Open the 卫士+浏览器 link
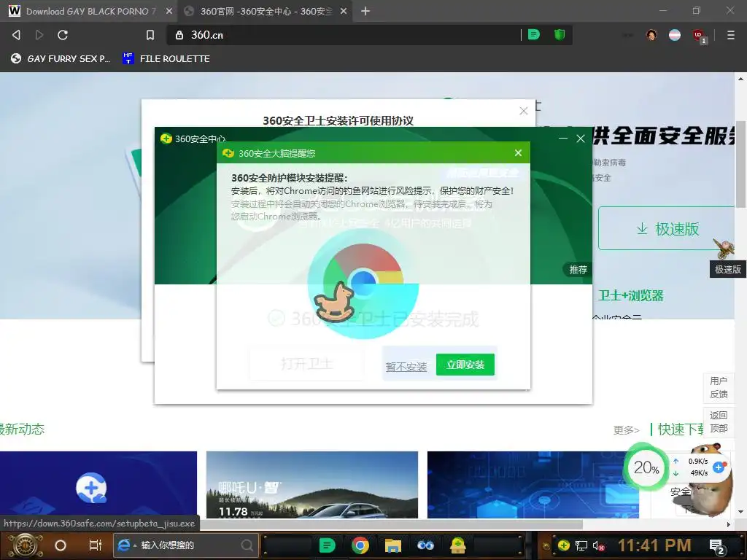 (631, 296)
